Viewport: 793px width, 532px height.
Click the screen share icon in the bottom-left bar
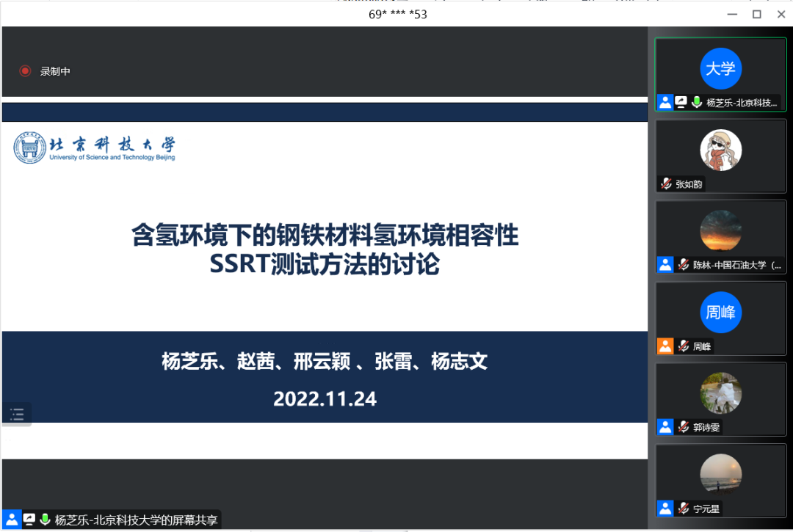[x=29, y=519]
